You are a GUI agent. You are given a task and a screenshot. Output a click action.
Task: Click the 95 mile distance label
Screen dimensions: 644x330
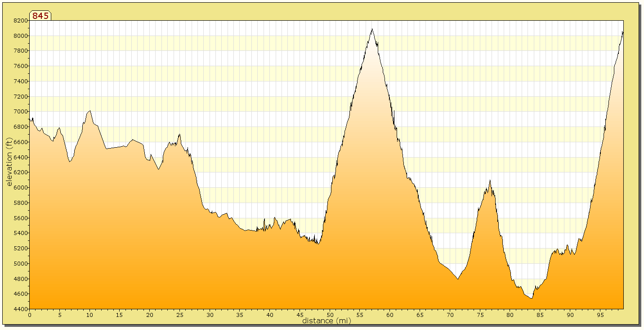(x=600, y=315)
